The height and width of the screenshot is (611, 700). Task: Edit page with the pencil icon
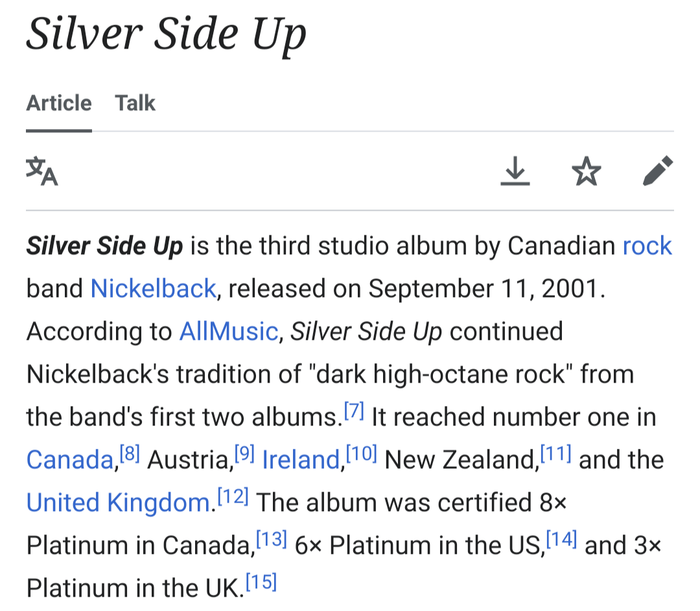[658, 170]
